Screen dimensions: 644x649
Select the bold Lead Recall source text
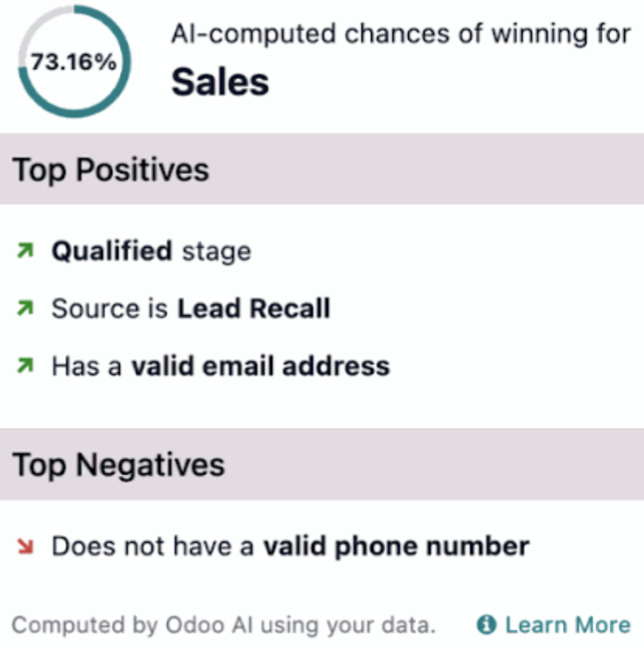tap(254, 309)
